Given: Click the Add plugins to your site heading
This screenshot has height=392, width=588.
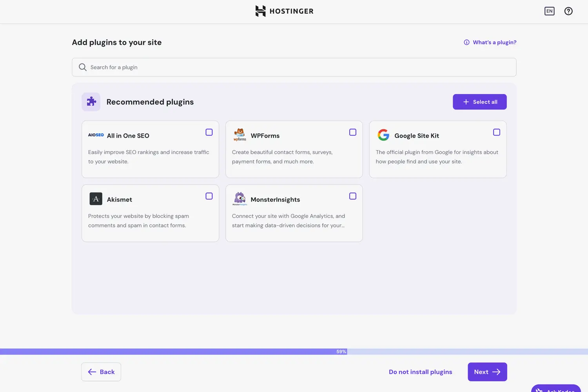Looking at the screenshot, I should click(x=117, y=42).
